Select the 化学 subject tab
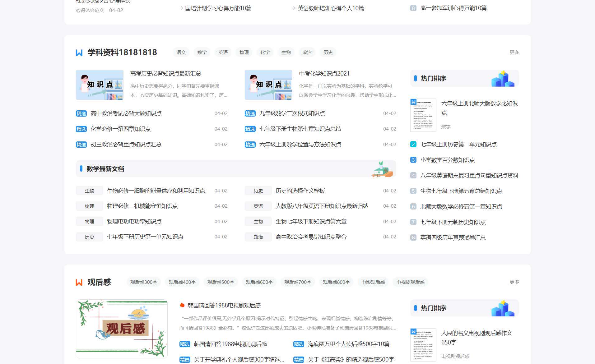The image size is (595, 364). coord(265,52)
